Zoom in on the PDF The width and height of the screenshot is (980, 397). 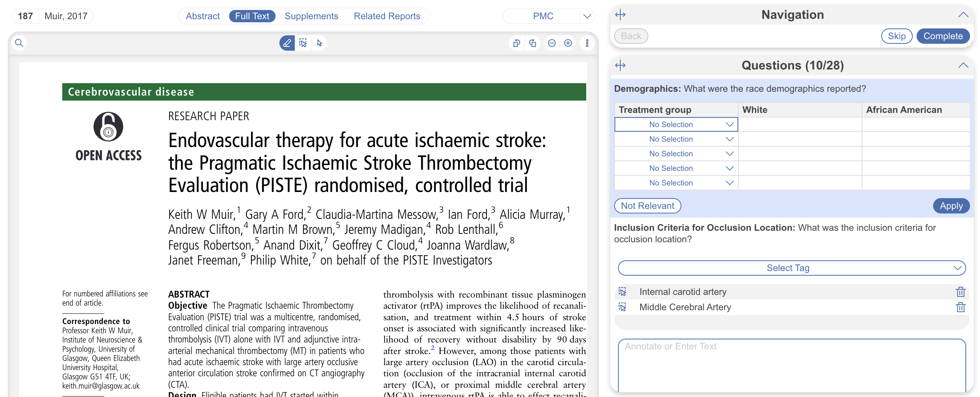click(x=568, y=43)
